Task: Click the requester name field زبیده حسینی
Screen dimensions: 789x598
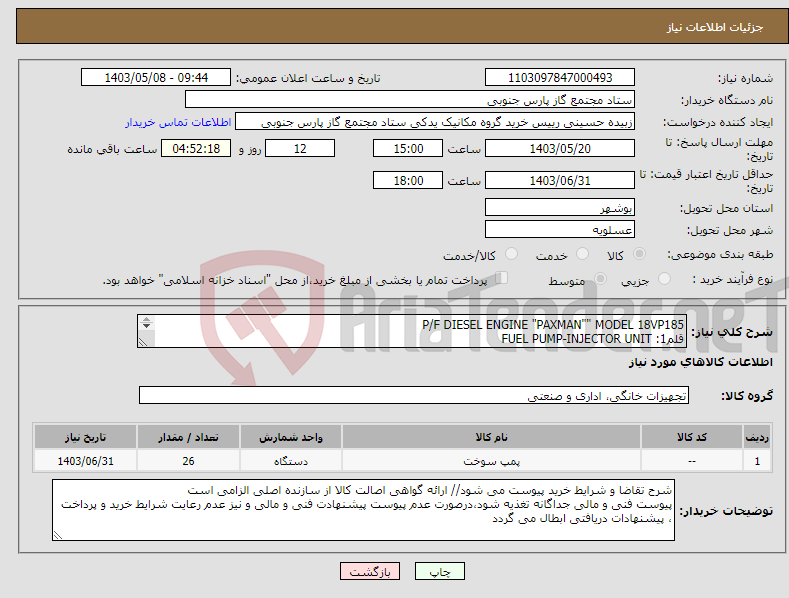Action: [x=435, y=121]
